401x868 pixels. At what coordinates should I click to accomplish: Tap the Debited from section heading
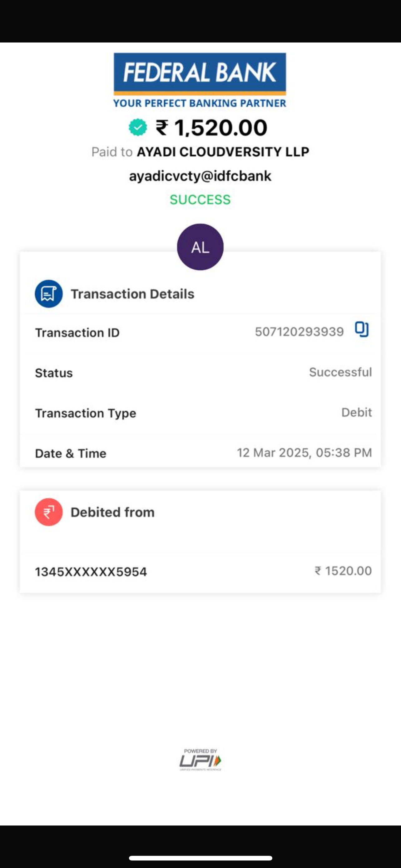click(x=112, y=512)
